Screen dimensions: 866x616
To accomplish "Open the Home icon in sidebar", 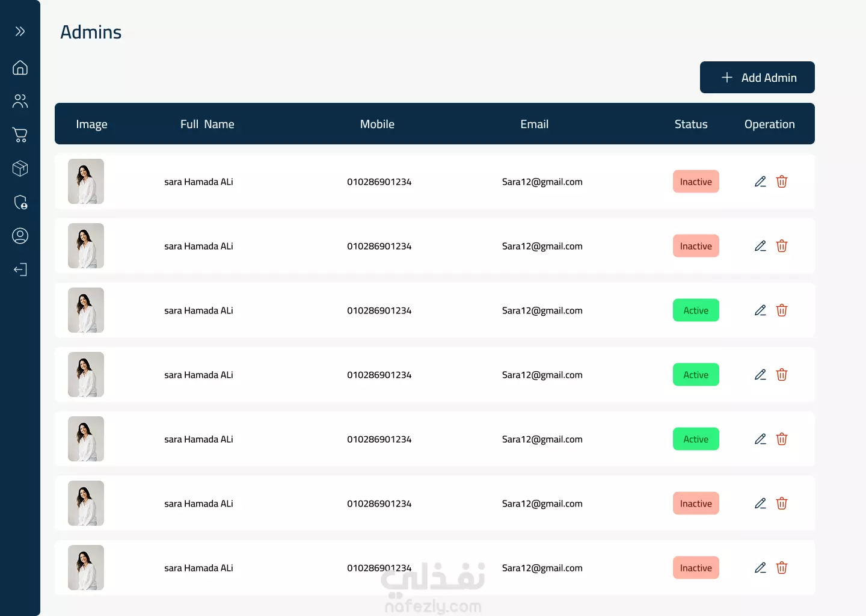I will (20, 67).
